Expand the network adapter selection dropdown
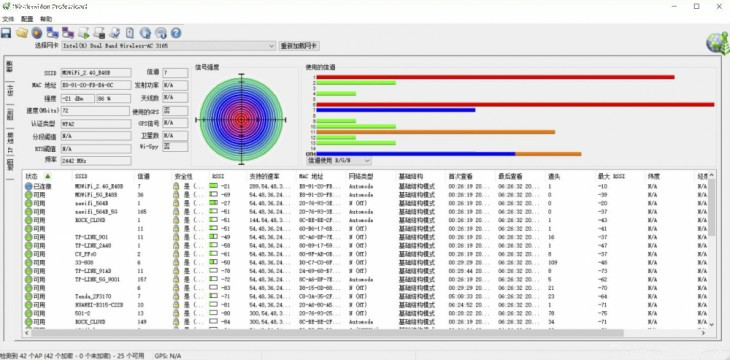The width and height of the screenshot is (730, 360). point(272,46)
